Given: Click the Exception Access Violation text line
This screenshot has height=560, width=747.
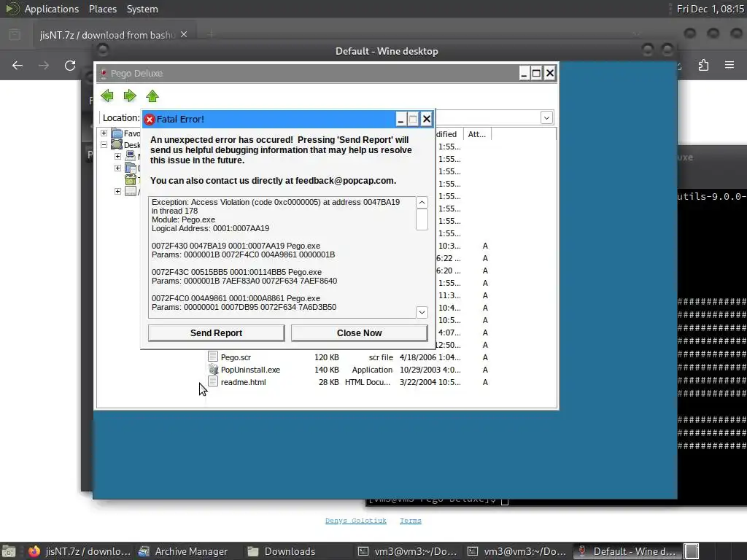Looking at the screenshot, I should (x=275, y=202).
